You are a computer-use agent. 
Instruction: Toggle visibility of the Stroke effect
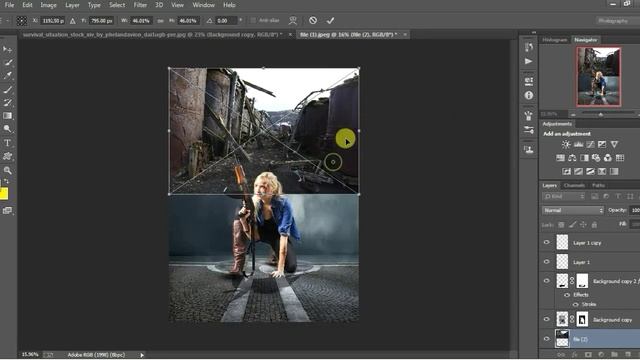576,304
